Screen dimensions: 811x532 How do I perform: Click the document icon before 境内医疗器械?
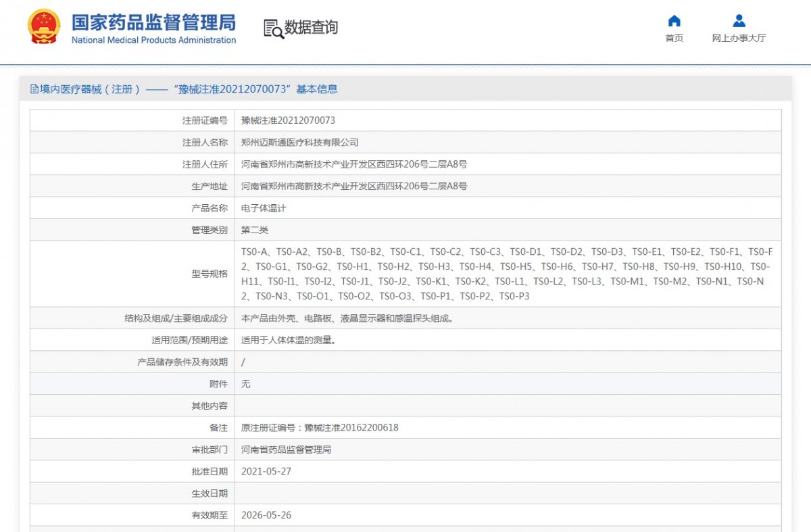point(34,89)
